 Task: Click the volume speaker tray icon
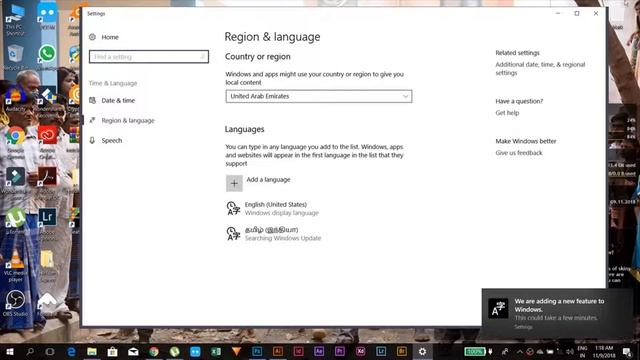point(569,352)
